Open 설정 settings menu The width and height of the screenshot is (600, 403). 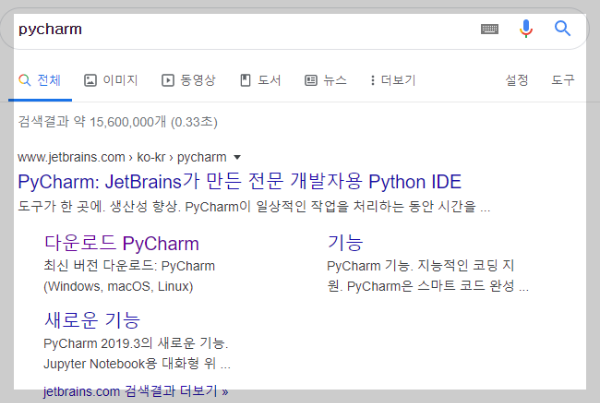(x=517, y=80)
